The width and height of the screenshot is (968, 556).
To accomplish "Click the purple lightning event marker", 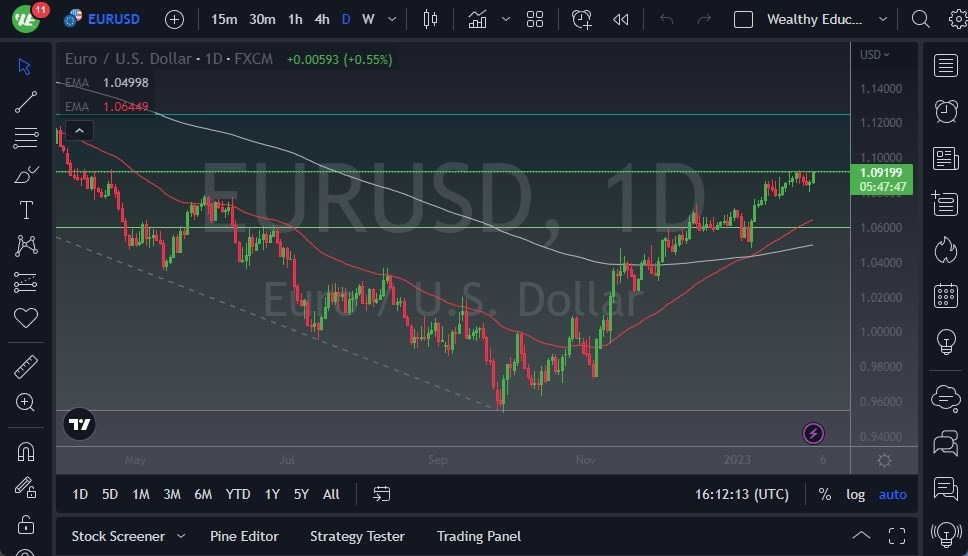I will tap(813, 433).
